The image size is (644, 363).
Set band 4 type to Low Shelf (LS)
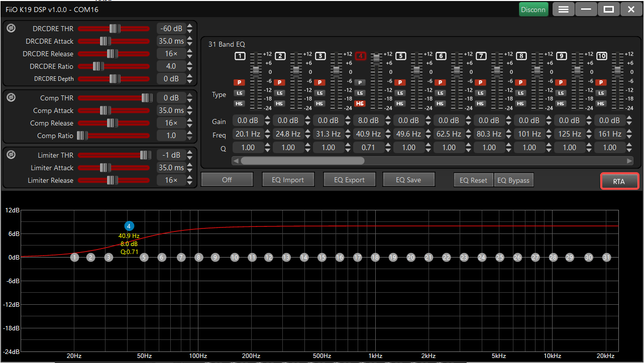tap(360, 93)
